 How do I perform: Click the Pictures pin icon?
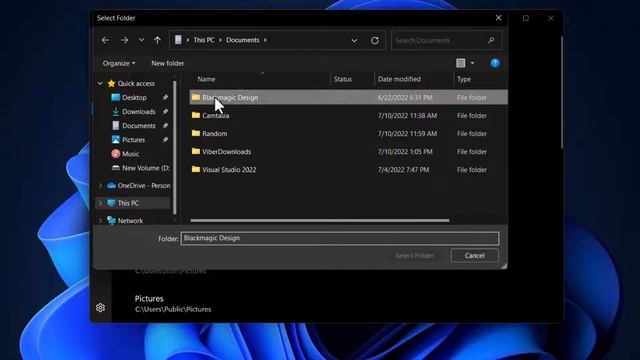point(165,140)
